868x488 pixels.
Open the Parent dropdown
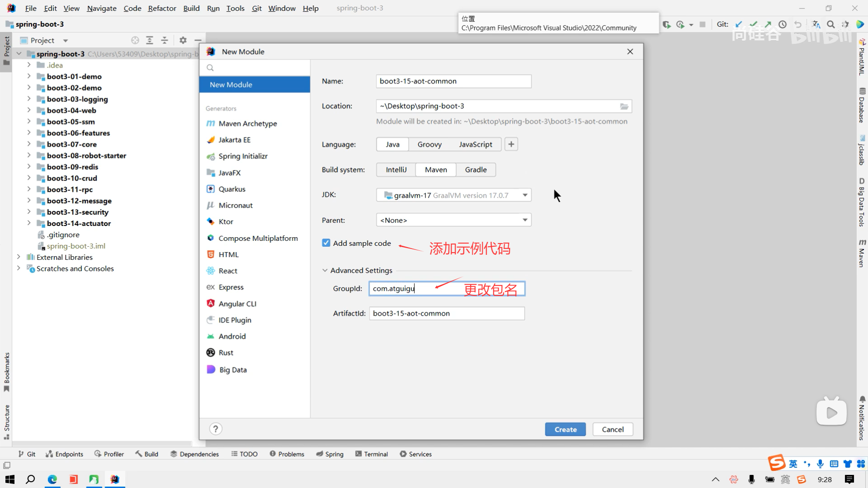tap(524, 220)
